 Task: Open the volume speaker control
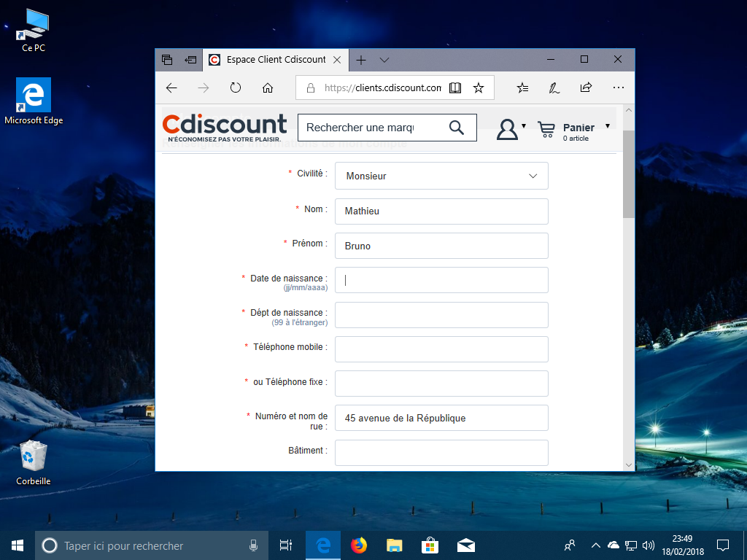[649, 545]
